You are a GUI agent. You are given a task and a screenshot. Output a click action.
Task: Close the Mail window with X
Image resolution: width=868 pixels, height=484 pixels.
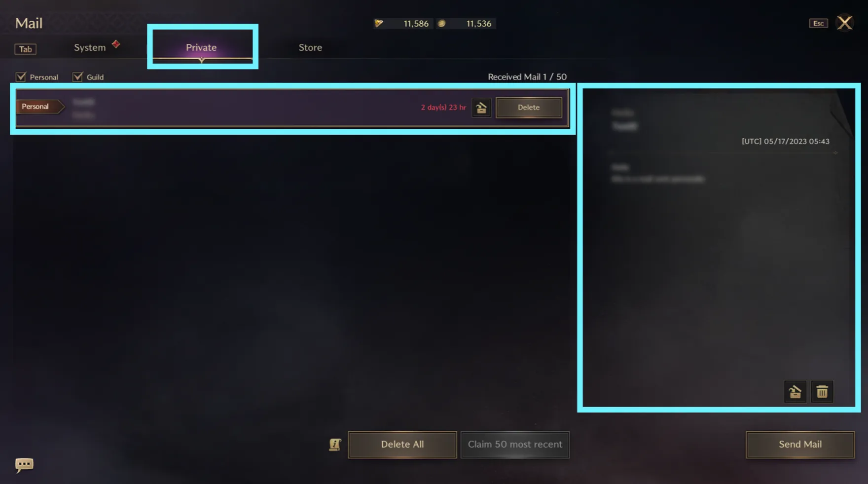coord(845,23)
